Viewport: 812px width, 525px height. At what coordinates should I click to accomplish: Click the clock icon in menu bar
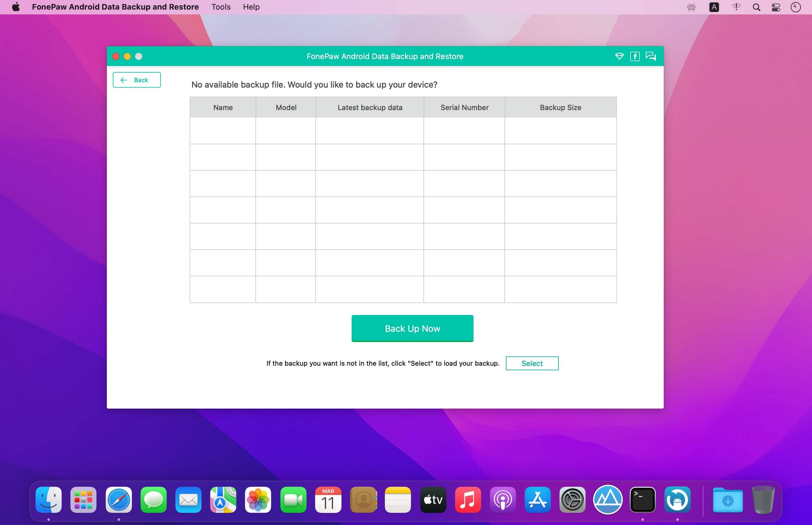pos(795,7)
